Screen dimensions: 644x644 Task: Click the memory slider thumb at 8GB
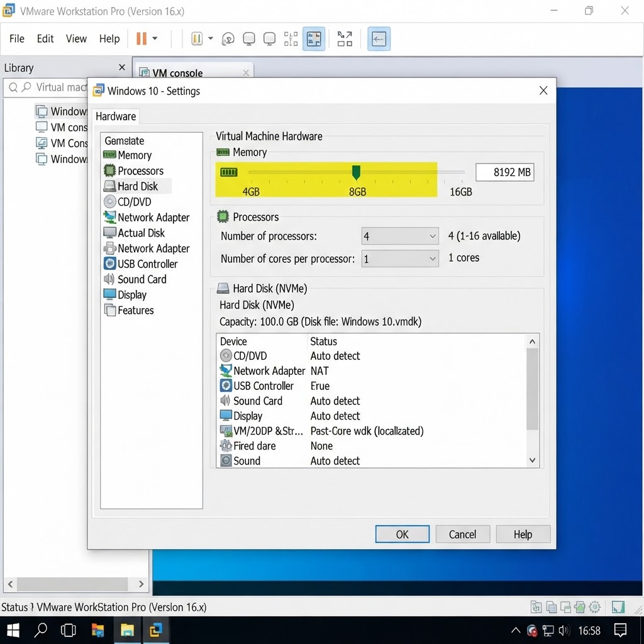[356, 172]
